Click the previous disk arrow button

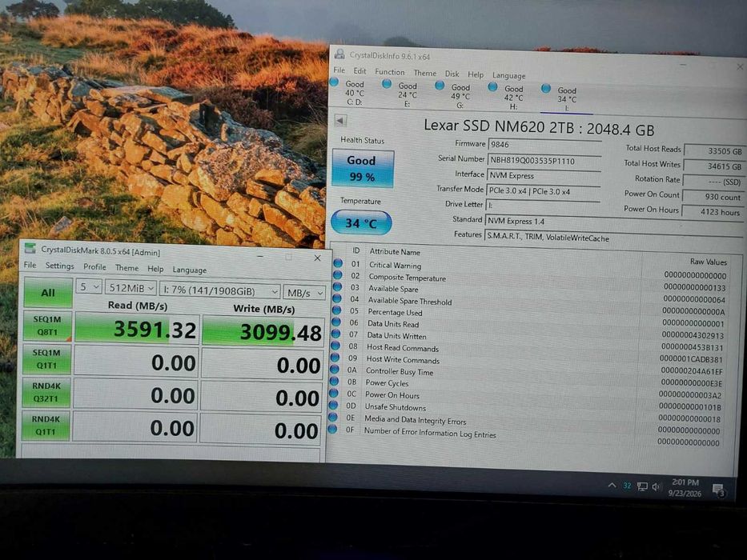pos(340,121)
